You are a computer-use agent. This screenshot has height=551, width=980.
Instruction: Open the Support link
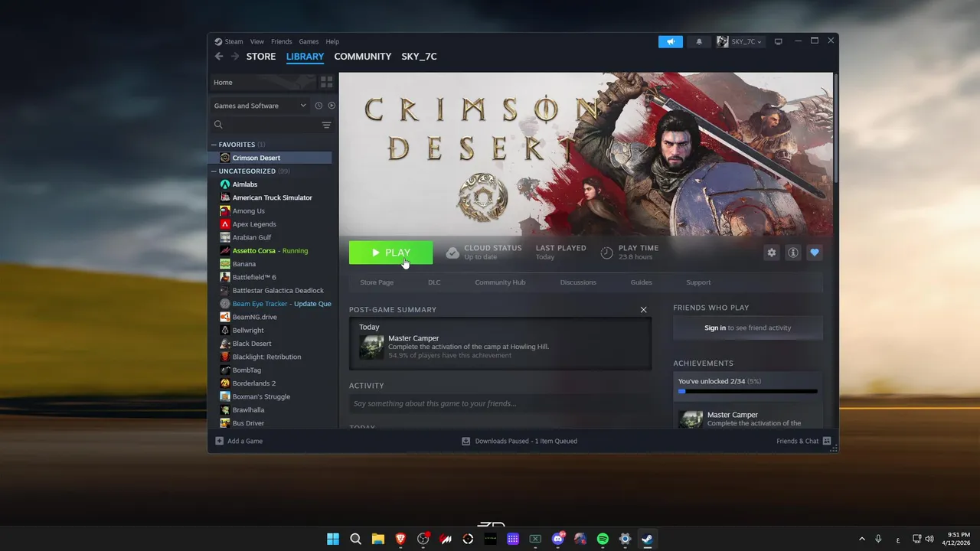pos(698,282)
